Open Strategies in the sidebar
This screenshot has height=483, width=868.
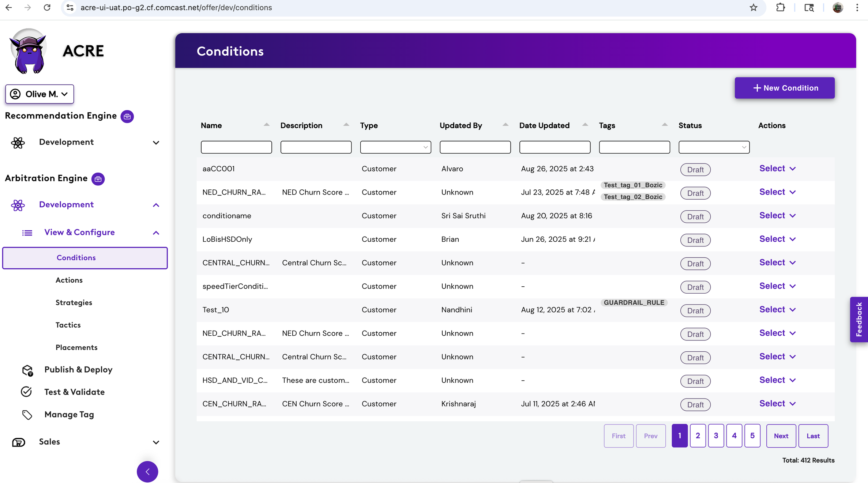[74, 303]
